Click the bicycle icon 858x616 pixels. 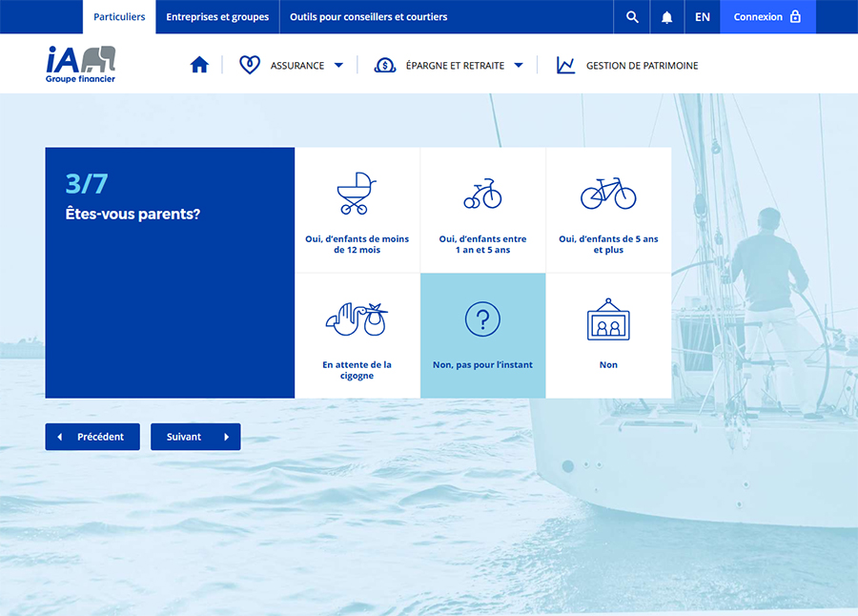[x=608, y=194]
